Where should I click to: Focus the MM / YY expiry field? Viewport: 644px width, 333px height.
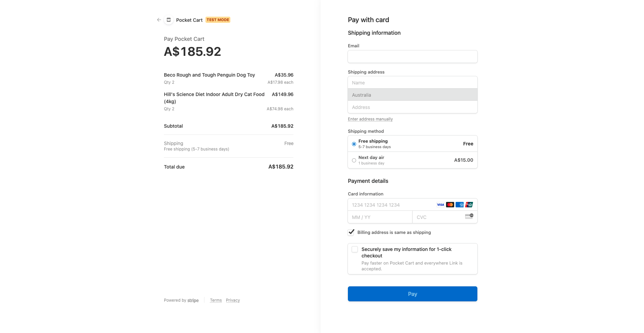tap(380, 217)
